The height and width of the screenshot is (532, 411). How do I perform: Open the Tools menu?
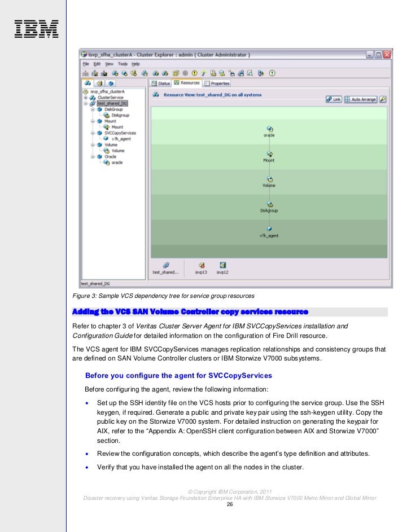(123, 64)
